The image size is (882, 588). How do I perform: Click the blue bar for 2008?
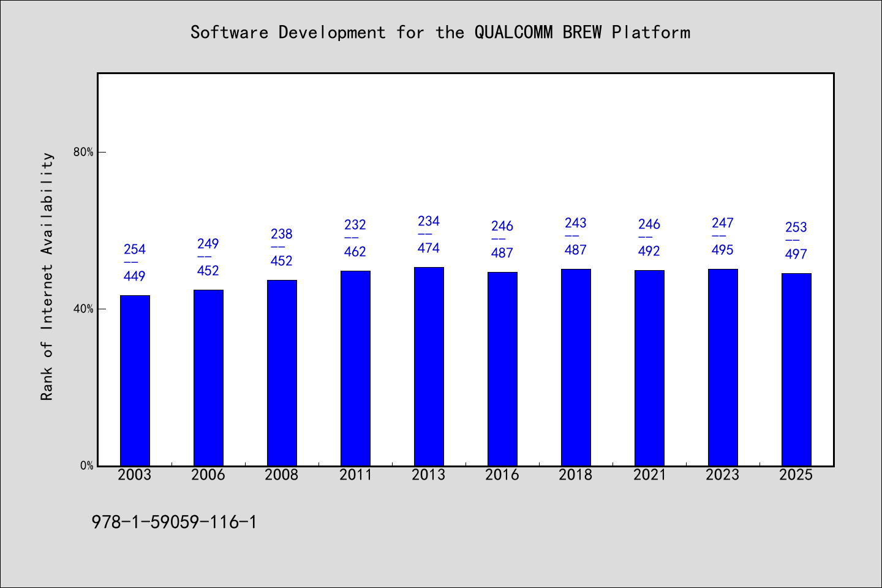[x=282, y=373]
